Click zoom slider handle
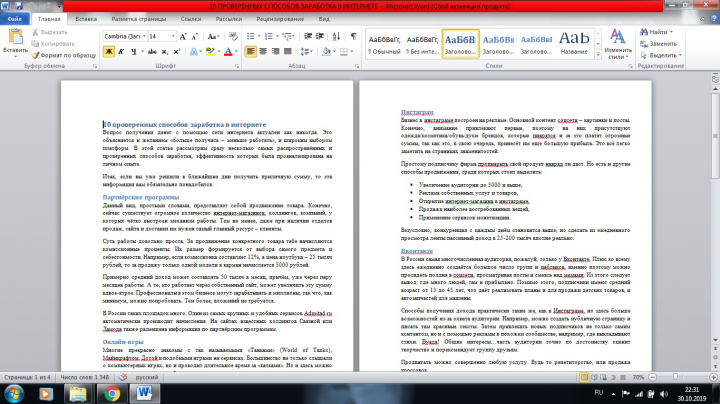The image size is (720, 404). (675, 377)
